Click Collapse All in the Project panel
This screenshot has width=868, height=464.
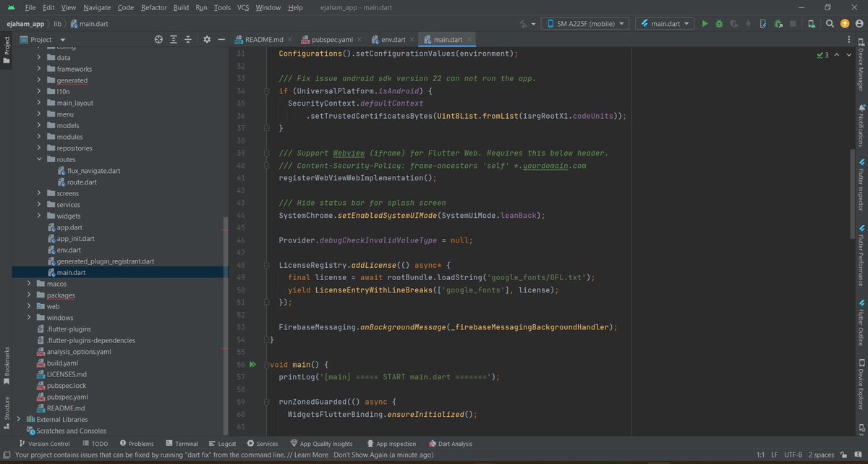pos(188,39)
